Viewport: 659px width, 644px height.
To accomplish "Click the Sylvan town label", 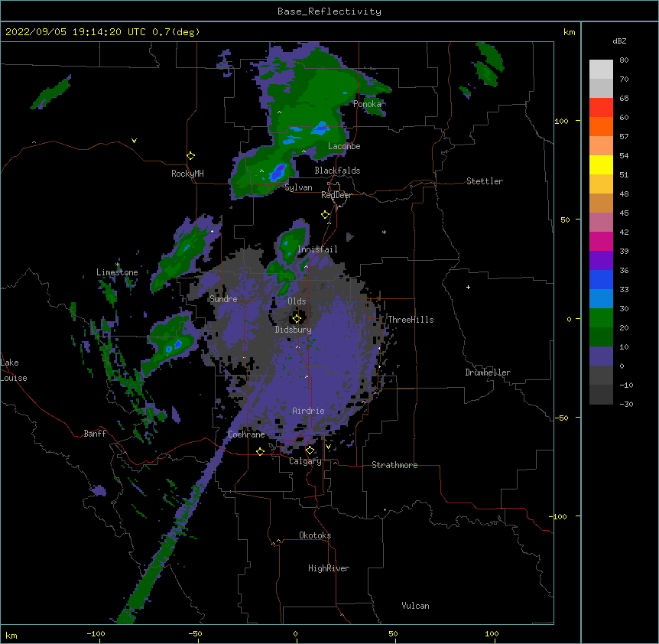I will point(298,187).
